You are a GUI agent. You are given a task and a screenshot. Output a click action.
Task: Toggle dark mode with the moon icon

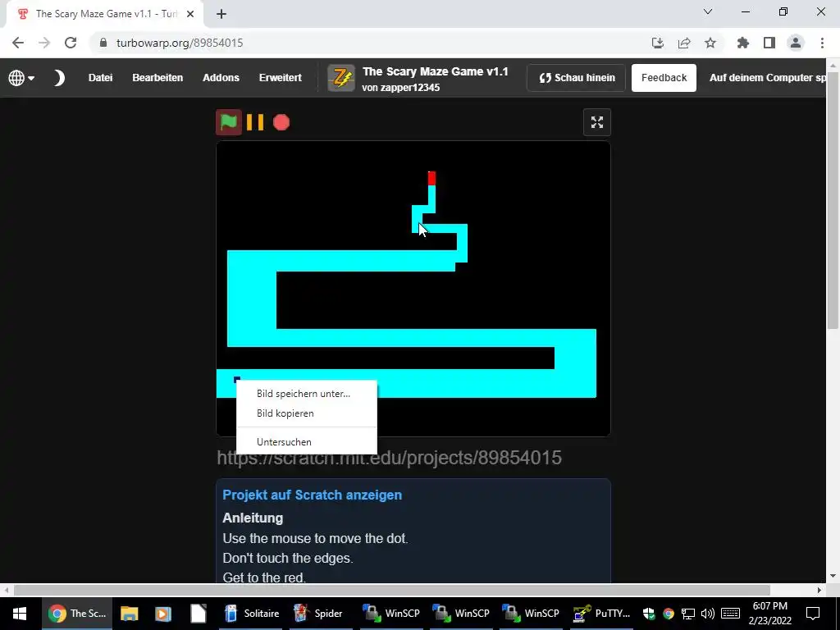tap(59, 78)
